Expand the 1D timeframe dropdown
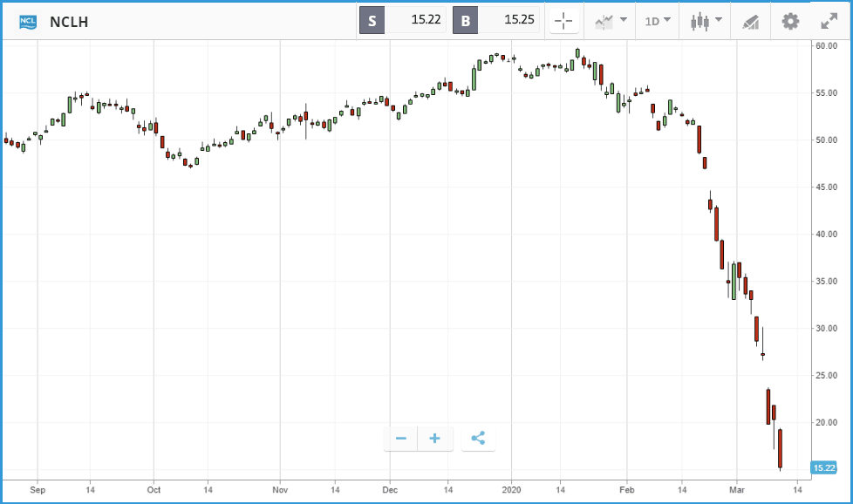 coord(657,21)
